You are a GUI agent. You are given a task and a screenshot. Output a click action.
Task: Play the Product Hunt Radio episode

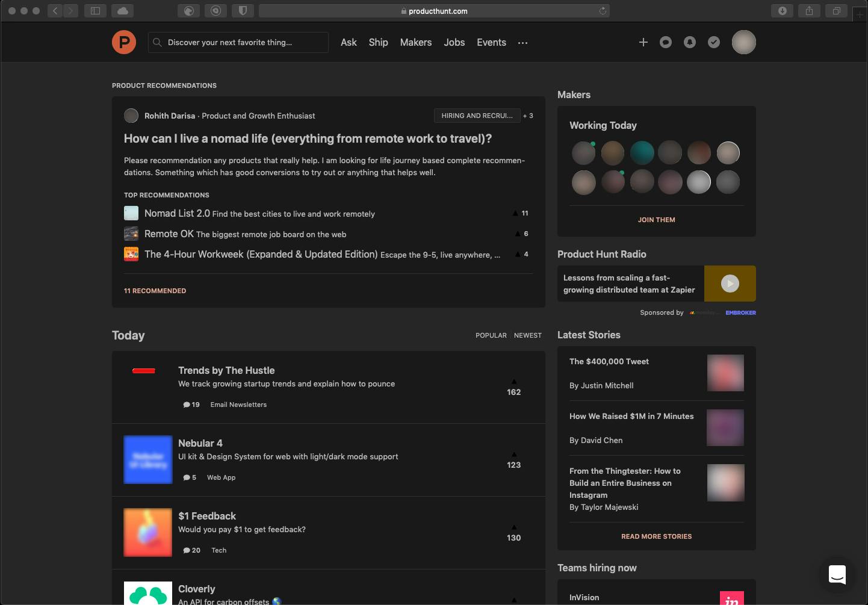730,284
